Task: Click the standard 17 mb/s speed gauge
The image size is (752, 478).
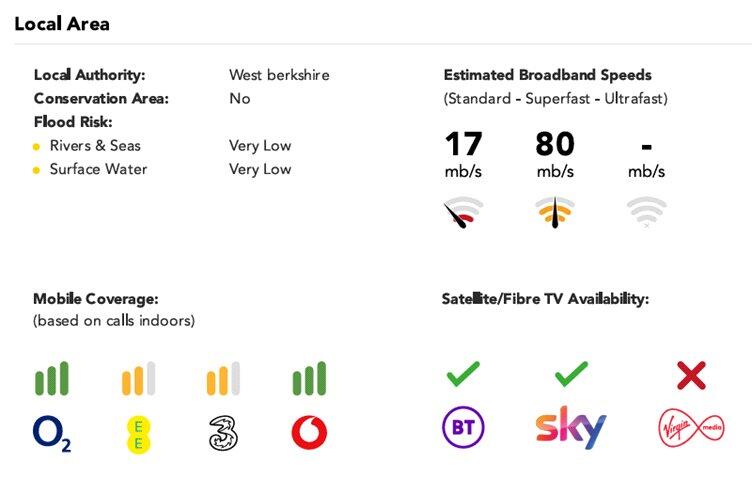Action: [463, 212]
